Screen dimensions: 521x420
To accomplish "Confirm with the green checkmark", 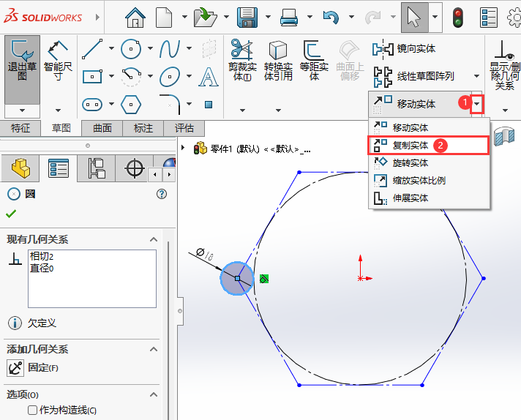I will [11, 214].
